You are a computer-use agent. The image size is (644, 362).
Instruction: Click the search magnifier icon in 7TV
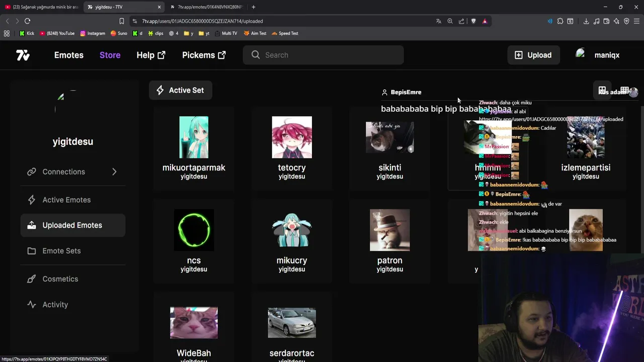256,55
